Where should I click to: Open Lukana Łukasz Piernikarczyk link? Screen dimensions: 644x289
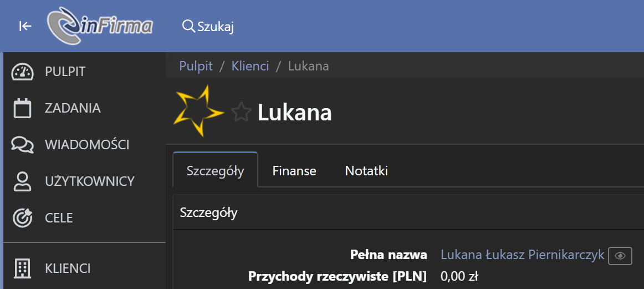(x=523, y=255)
